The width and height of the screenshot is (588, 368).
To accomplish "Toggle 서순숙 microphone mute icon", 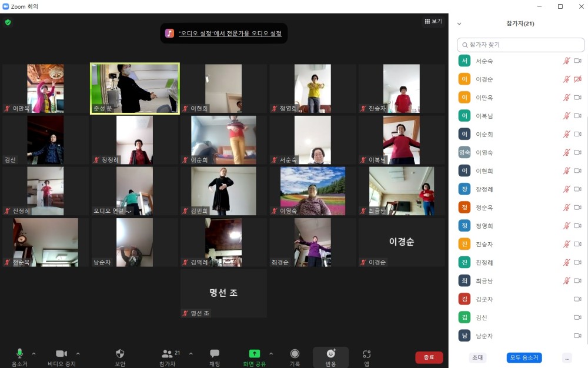I will 567,61.
